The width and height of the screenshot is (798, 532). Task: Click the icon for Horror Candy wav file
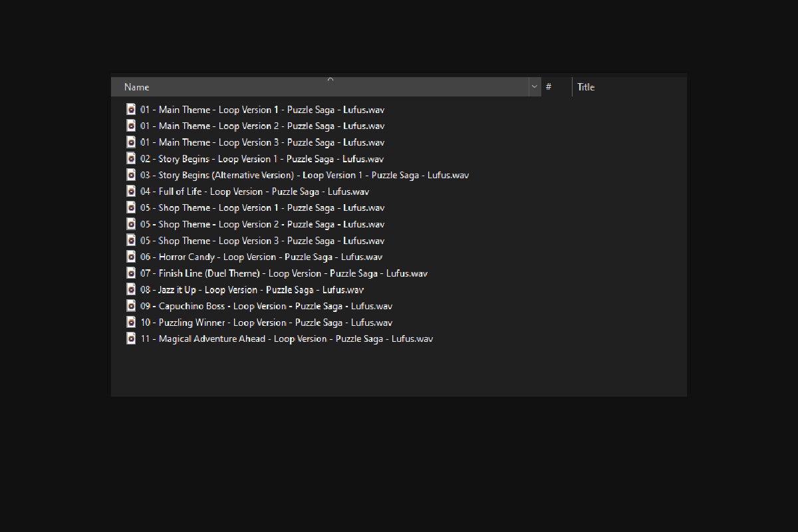tap(132, 257)
